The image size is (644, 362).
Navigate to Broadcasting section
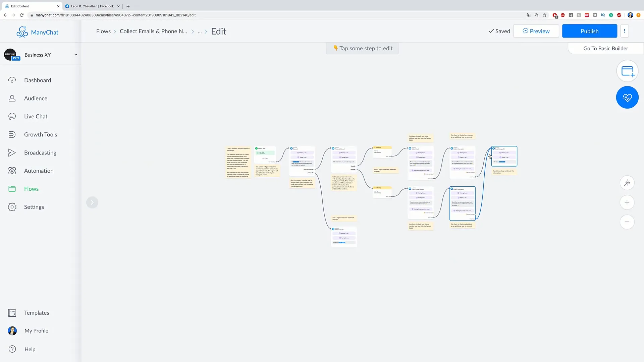tap(40, 152)
